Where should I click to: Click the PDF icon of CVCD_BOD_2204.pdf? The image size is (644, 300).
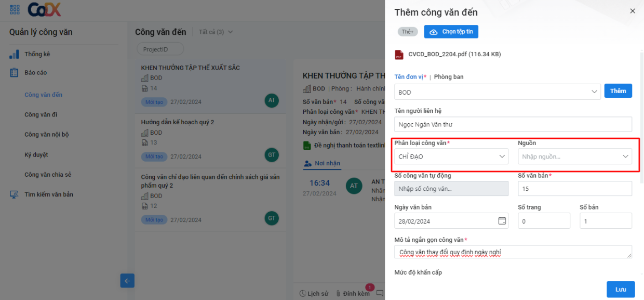click(x=399, y=54)
